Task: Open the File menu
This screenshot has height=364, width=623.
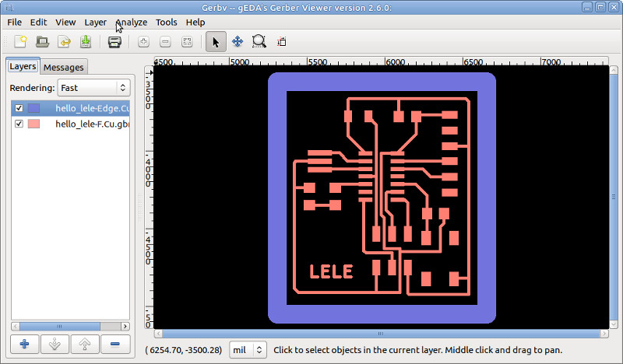Action: (x=15, y=23)
